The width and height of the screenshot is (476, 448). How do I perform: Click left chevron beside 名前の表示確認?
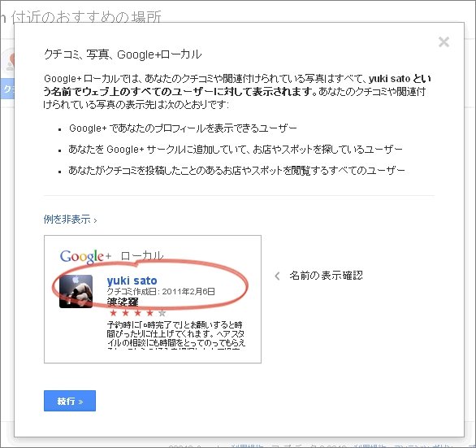pos(277,276)
